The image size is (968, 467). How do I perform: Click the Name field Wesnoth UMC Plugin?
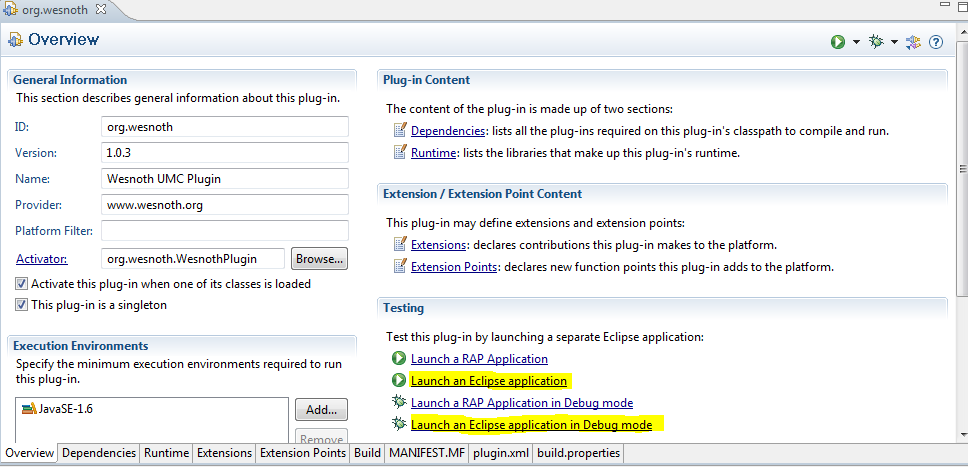(x=225, y=179)
